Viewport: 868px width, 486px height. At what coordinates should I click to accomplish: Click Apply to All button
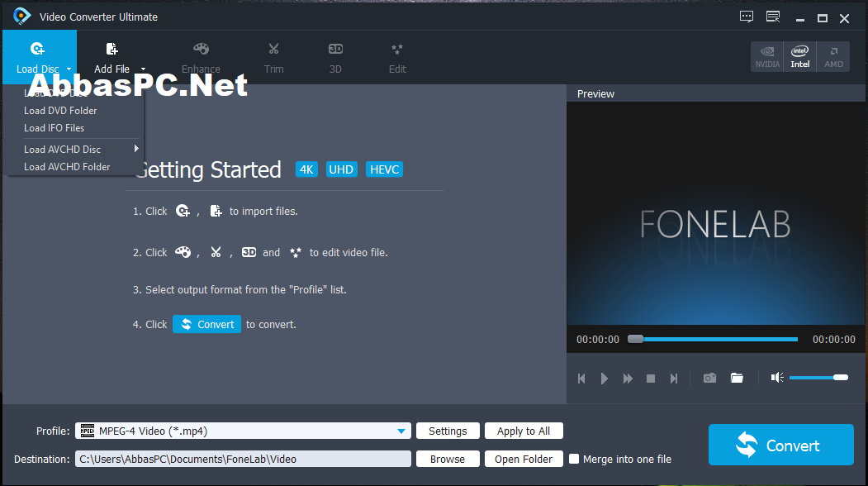pyautogui.click(x=524, y=431)
